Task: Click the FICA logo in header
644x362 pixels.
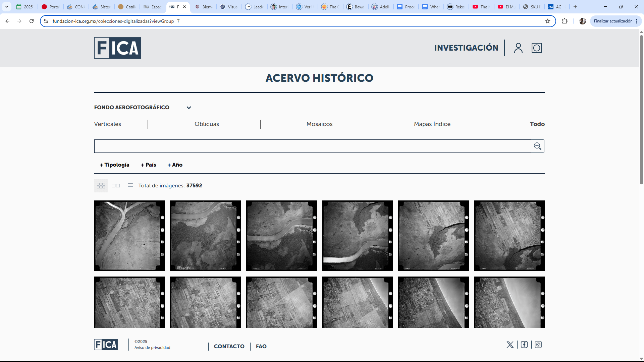Action: [118, 48]
